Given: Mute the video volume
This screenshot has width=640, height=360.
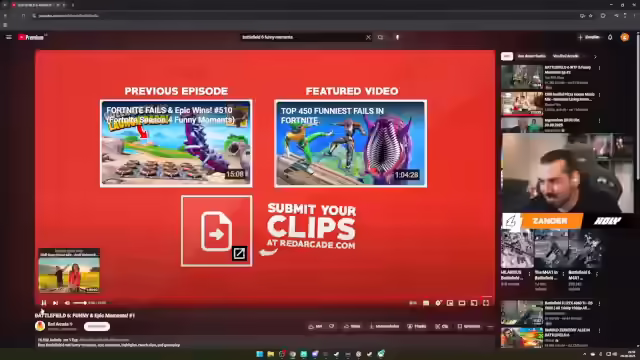Looking at the screenshot, I should 67,303.
